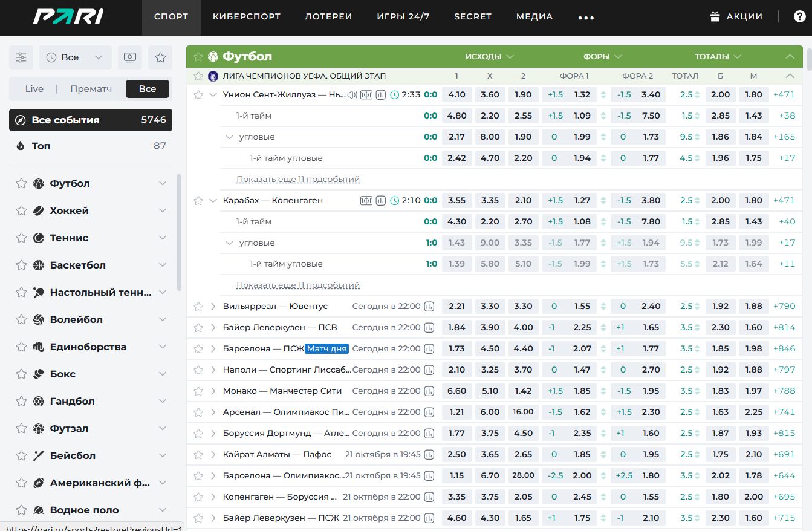Viewport: 812px width, 531px height.
Task: Open match center field icon for Унион Сент-Жиллуаз
Action: click(366, 95)
